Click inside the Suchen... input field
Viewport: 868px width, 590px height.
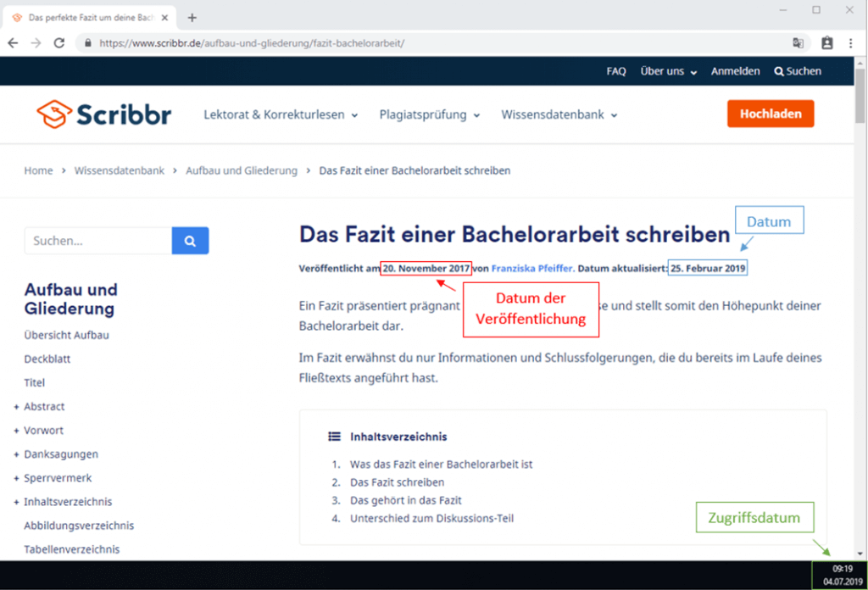(97, 241)
